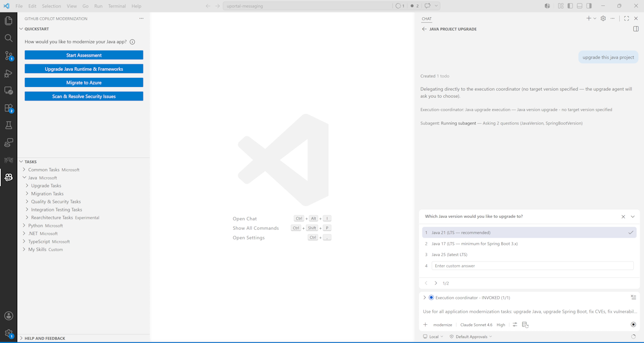Collapse the TASKS section

point(21,162)
